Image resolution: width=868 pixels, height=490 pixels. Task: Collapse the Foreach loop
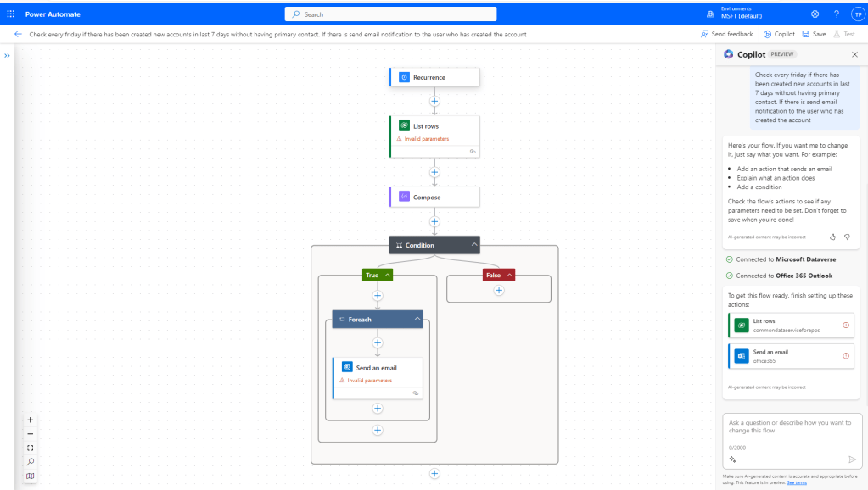tap(417, 319)
